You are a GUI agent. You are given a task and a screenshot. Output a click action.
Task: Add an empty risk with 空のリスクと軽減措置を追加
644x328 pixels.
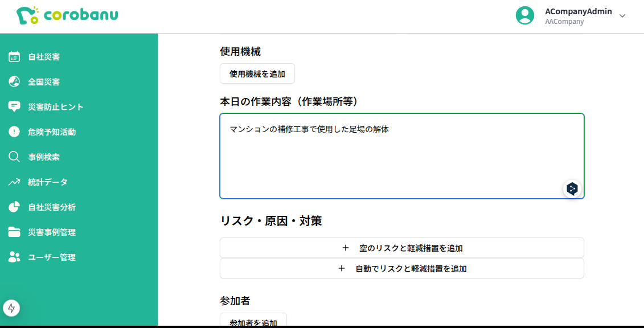tap(401, 248)
